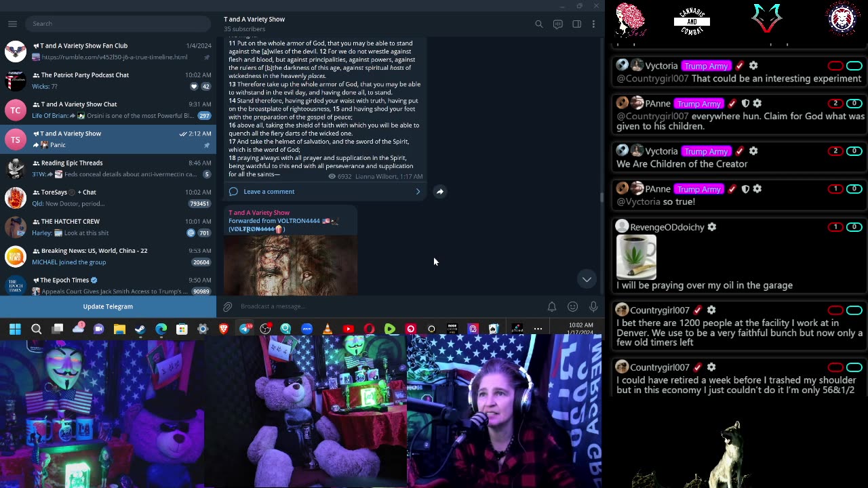Toggle red vote pill on 'We Are Children' message
The width and height of the screenshot is (868, 488).
click(x=835, y=151)
